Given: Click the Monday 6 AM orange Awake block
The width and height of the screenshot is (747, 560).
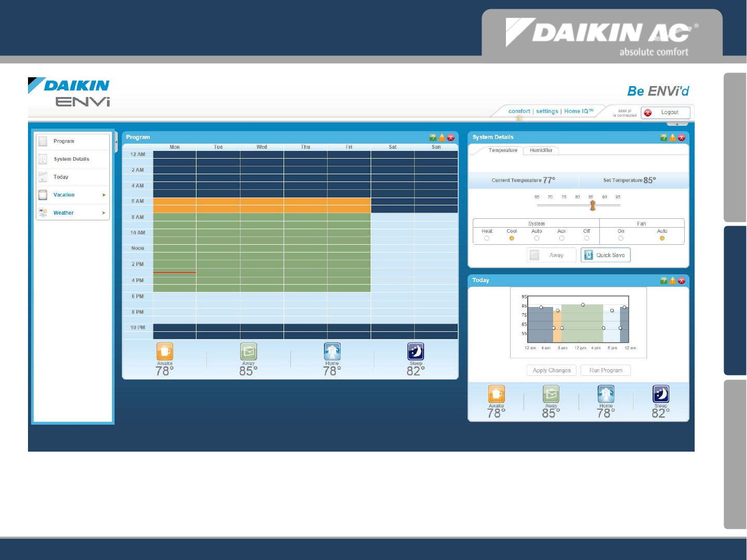Looking at the screenshot, I should [175, 205].
